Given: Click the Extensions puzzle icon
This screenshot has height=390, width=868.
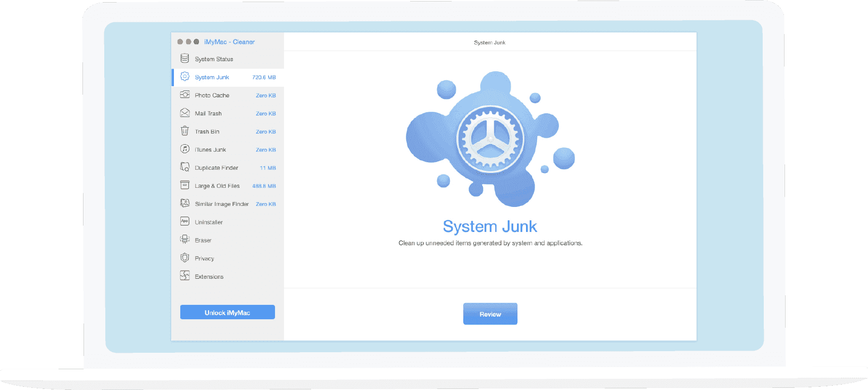Looking at the screenshot, I should point(185,276).
